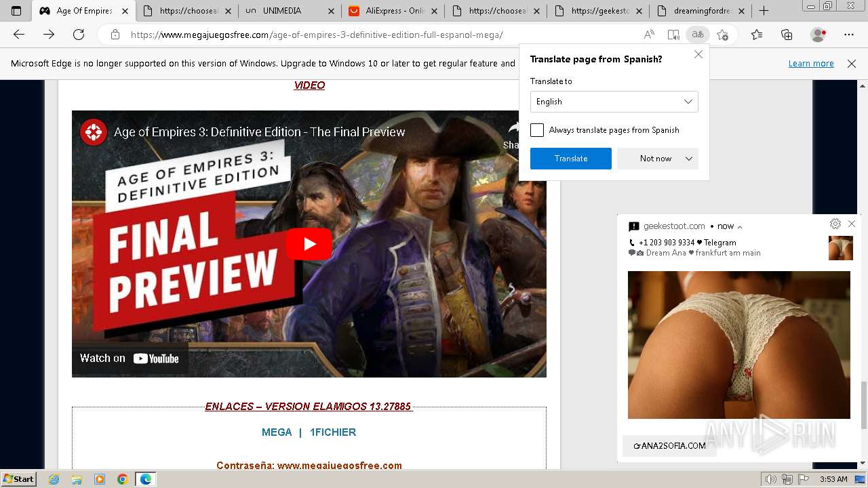Click the taskbar clock showing 3:53 AM
The image size is (868, 488).
(x=833, y=479)
